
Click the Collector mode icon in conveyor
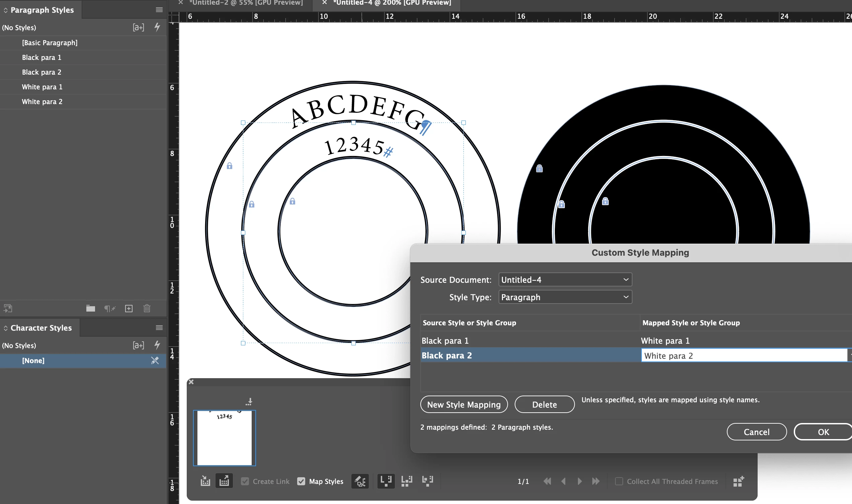pos(205,481)
